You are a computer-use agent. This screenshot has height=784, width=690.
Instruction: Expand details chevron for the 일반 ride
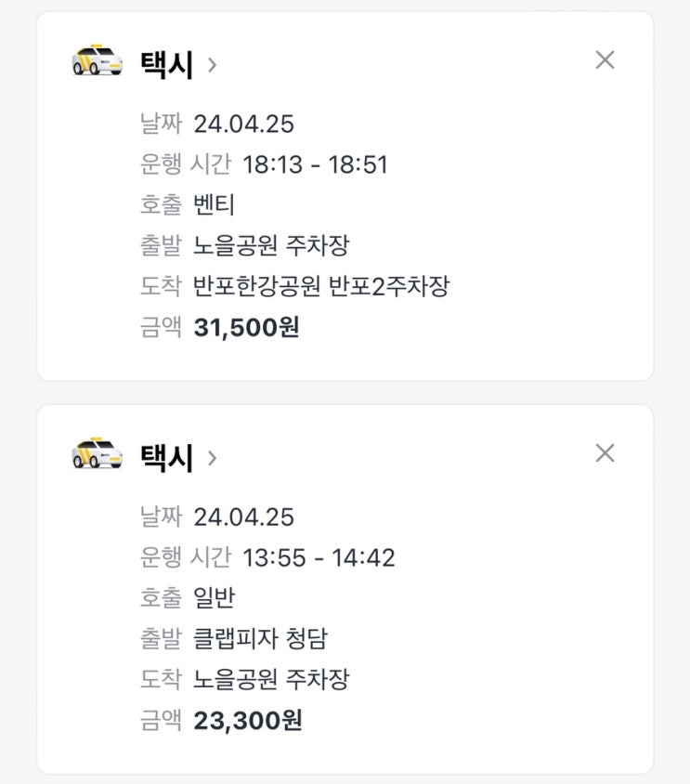213,457
